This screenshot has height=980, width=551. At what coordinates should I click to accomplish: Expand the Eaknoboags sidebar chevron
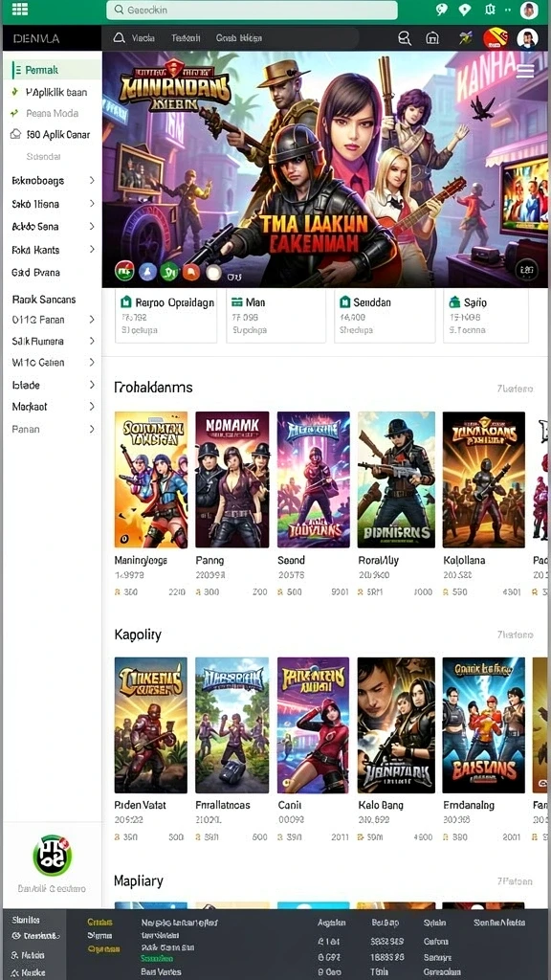[x=92, y=181]
